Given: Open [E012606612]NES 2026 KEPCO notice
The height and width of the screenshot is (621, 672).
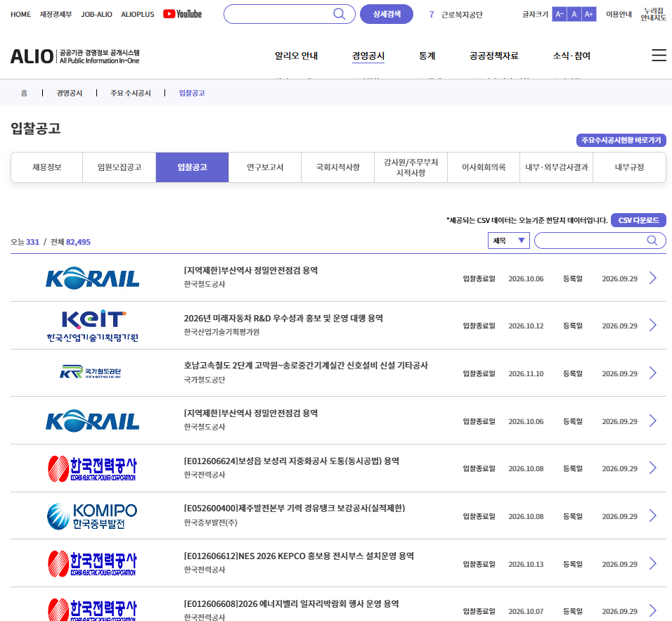Looking at the screenshot, I should (299, 556).
